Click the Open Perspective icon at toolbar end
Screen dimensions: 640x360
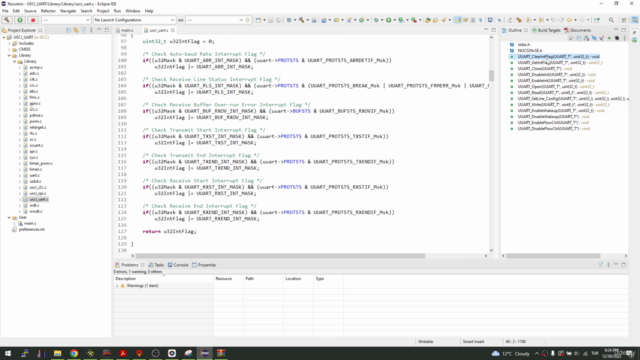tap(624, 20)
